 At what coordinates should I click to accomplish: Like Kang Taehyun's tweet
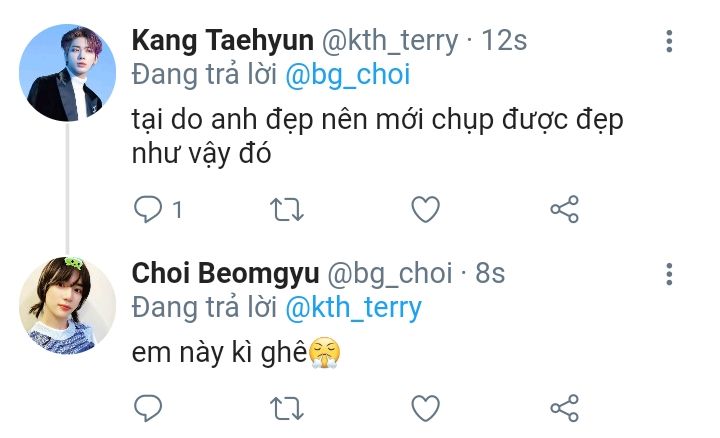[x=426, y=210]
